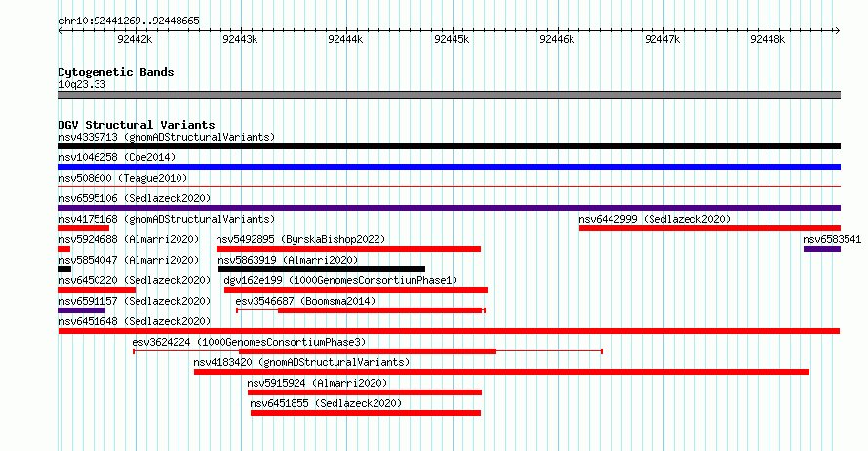Select the purple nsv6595106 Sedlazeck2020 bar
The width and height of the screenshot is (868, 451).
pos(449,208)
